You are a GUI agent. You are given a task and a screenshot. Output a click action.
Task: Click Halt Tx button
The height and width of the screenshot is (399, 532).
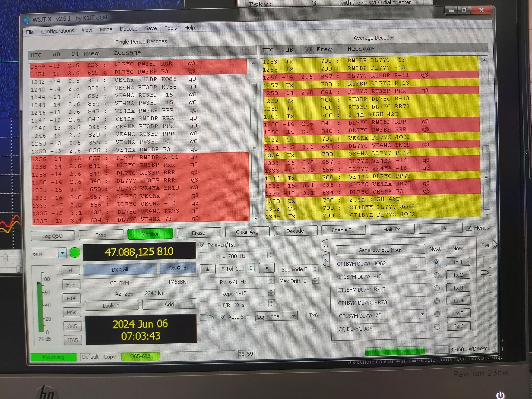(392, 229)
